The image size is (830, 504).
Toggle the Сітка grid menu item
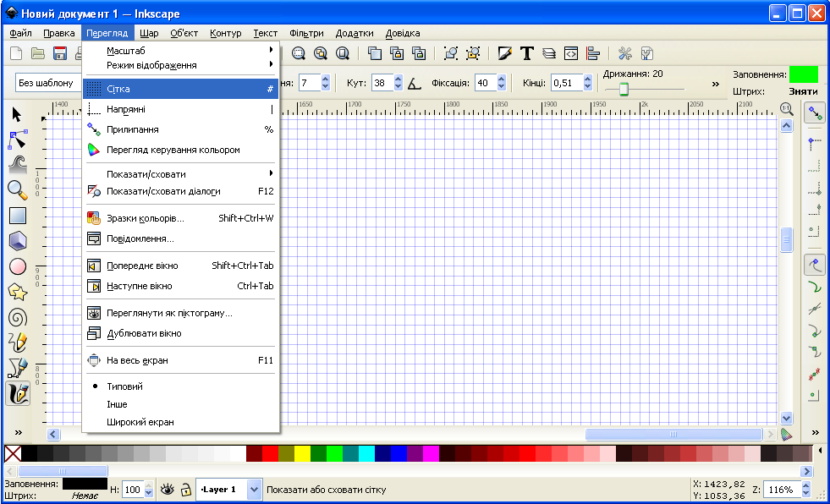point(180,89)
